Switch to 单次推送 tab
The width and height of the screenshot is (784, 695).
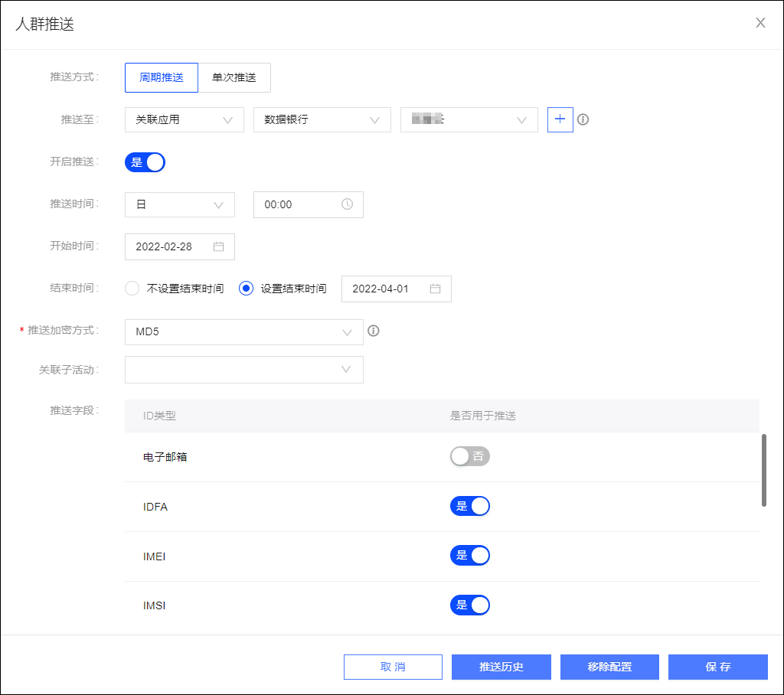point(234,77)
